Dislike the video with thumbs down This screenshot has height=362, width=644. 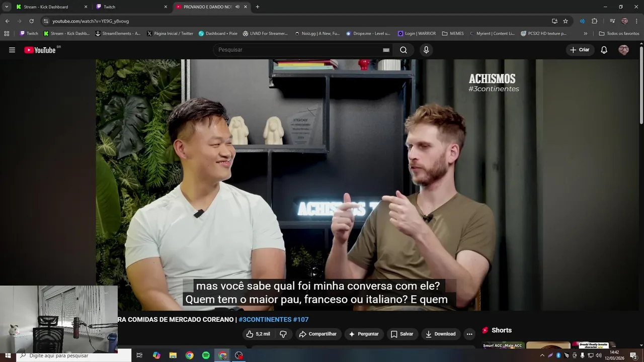click(283, 334)
